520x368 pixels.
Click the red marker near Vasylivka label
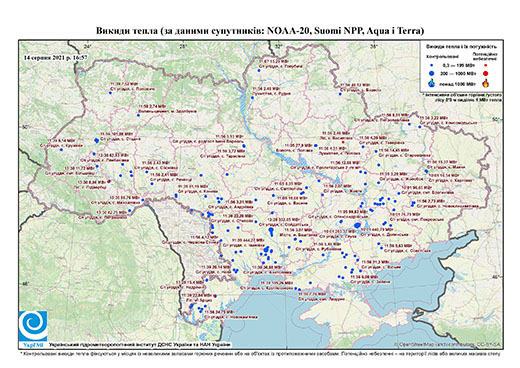coord(343,142)
